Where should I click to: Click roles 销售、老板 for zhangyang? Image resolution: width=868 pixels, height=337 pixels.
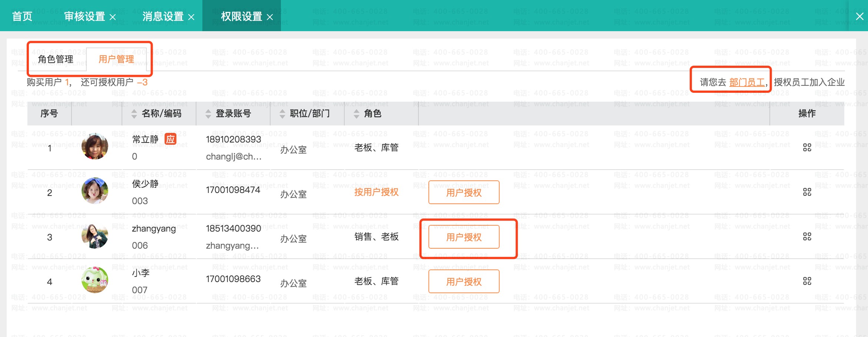coord(377,236)
